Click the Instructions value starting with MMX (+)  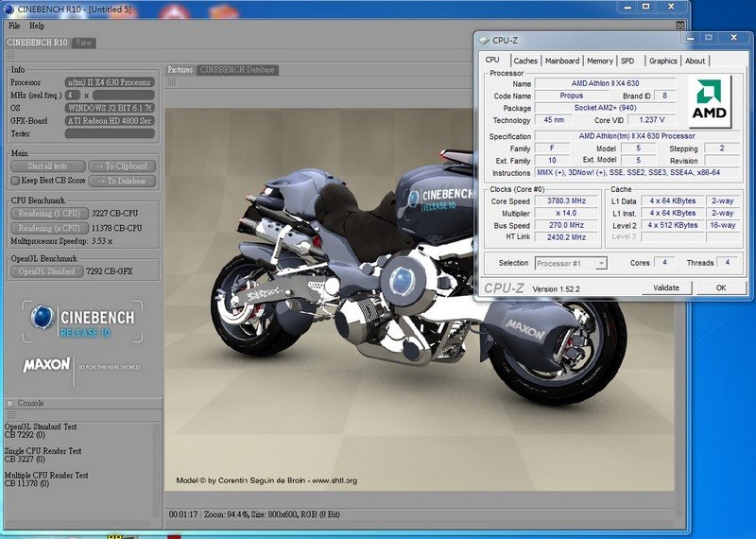pos(637,172)
